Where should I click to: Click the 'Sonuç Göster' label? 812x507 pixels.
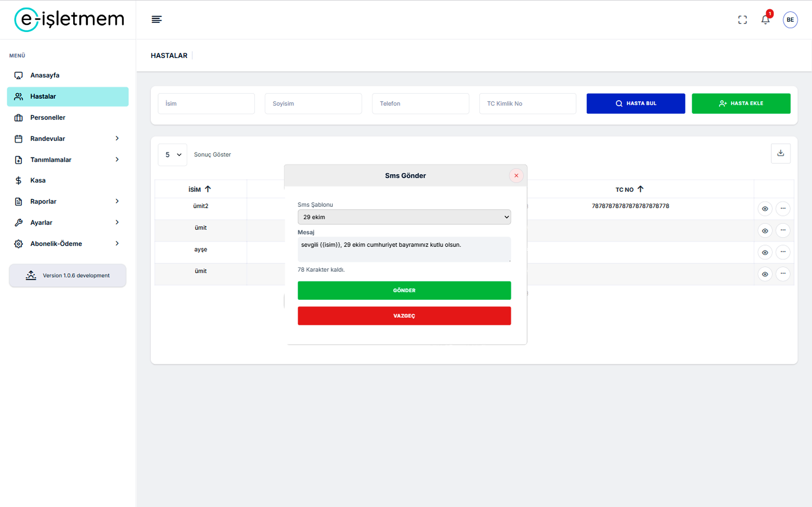tap(212, 155)
